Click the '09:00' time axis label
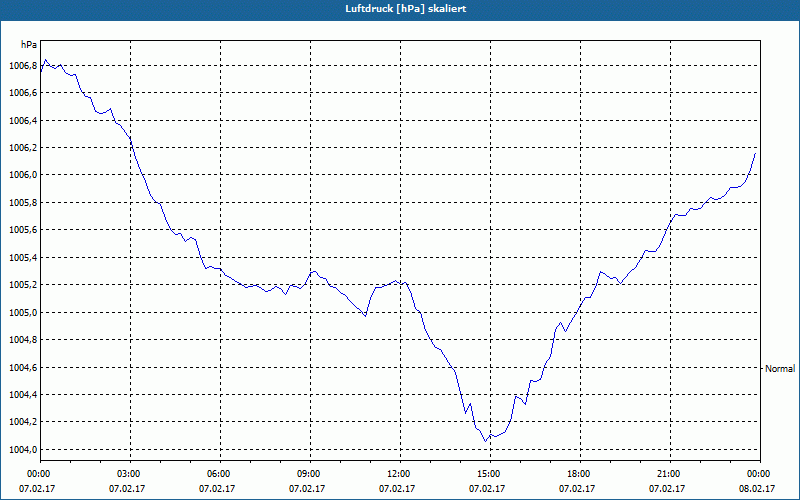This screenshot has width=800, height=500. coord(310,474)
